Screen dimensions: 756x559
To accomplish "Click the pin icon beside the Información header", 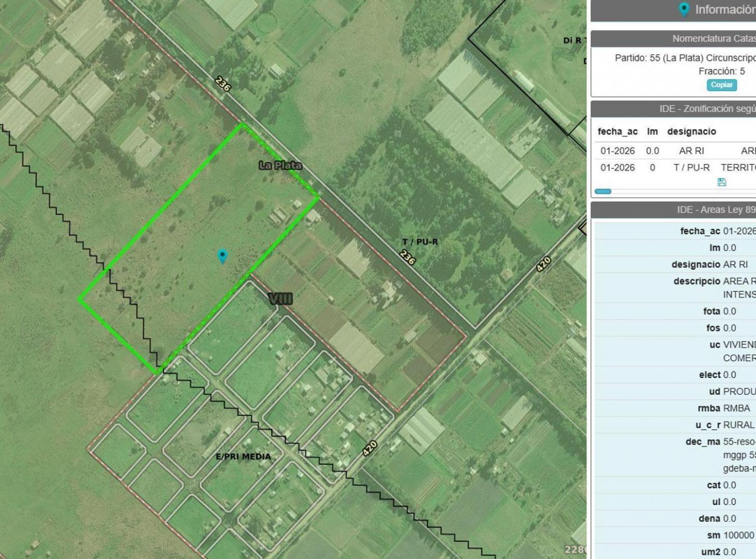I will 684,9.
